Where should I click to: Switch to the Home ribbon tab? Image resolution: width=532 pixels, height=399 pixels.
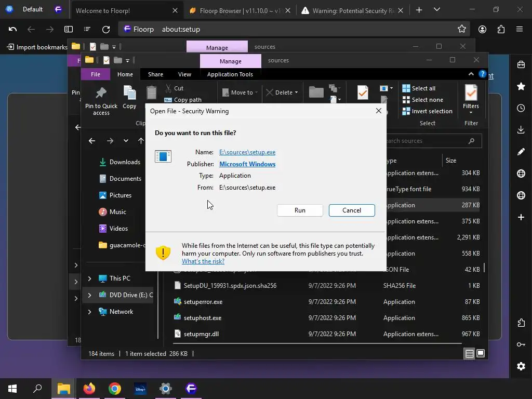click(125, 74)
